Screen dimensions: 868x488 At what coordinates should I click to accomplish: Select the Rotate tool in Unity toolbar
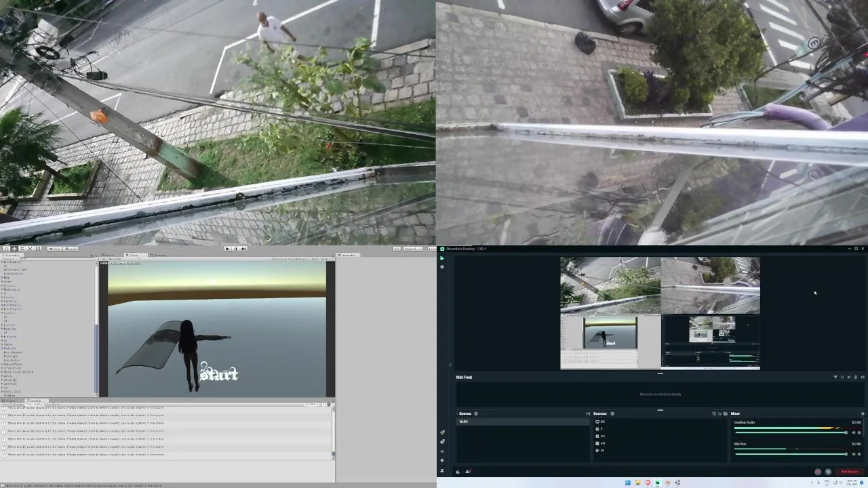(22, 249)
